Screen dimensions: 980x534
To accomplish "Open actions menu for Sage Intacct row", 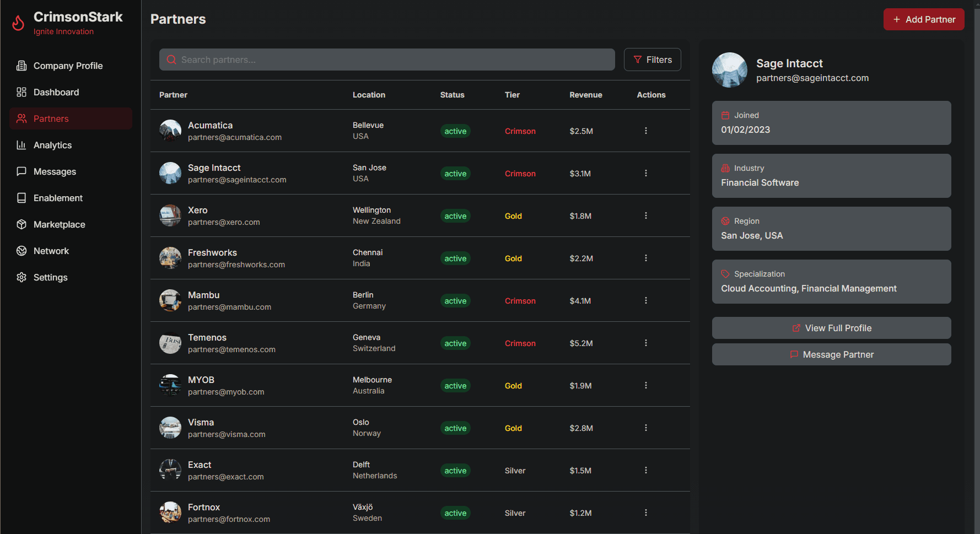I will point(646,173).
